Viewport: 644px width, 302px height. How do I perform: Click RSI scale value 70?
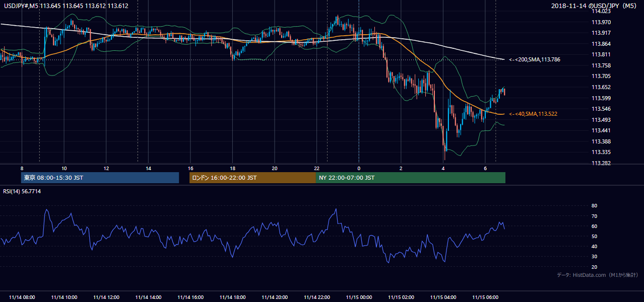coord(594,216)
